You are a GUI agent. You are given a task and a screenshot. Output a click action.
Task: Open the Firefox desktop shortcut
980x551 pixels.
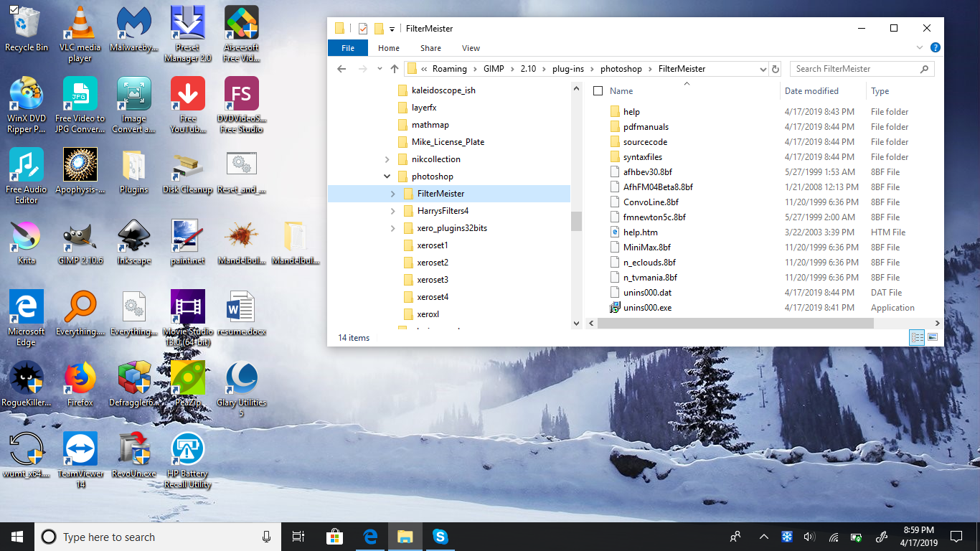pos(80,384)
